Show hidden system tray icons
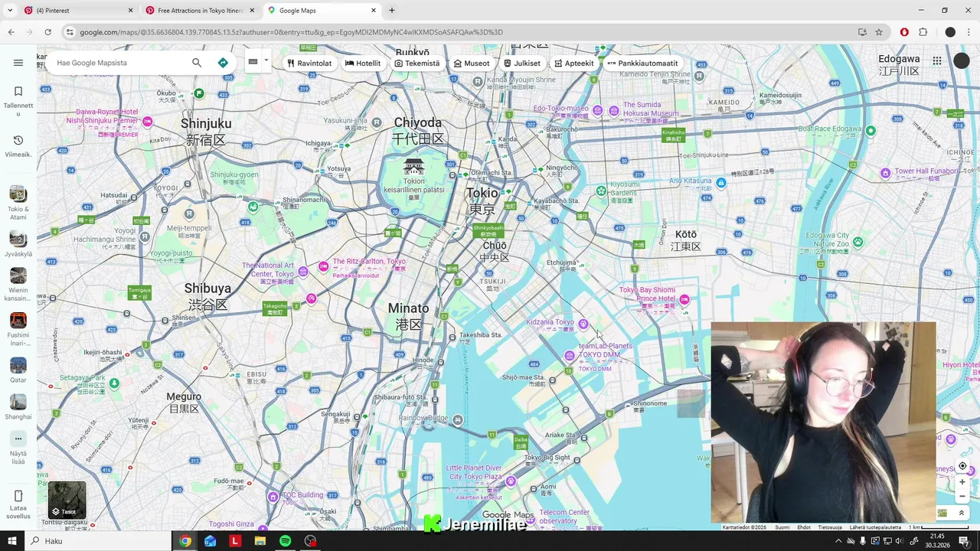This screenshot has width=980, height=551. click(838, 541)
